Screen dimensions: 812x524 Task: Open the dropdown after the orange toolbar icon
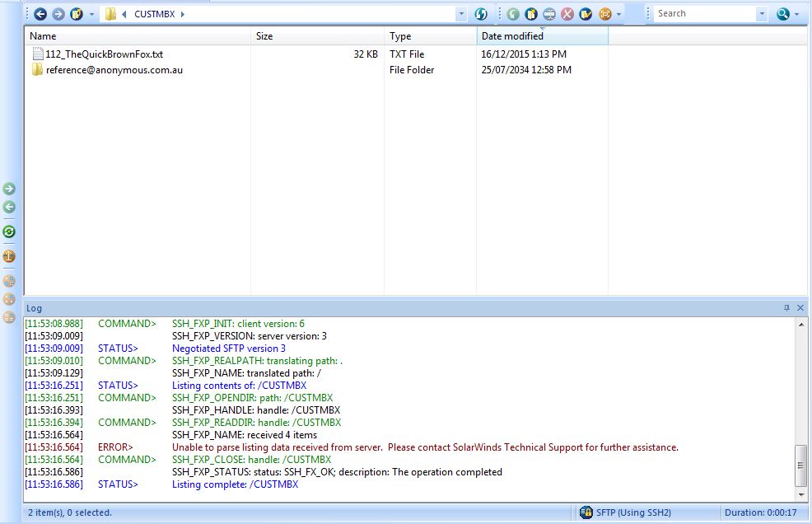[x=618, y=14]
